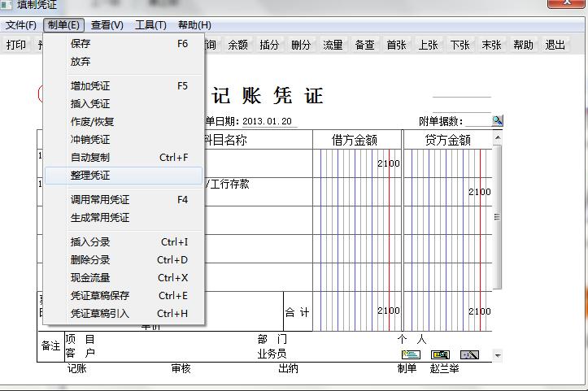
Task: Choose 放弃 menu entry
Action: tap(124, 61)
